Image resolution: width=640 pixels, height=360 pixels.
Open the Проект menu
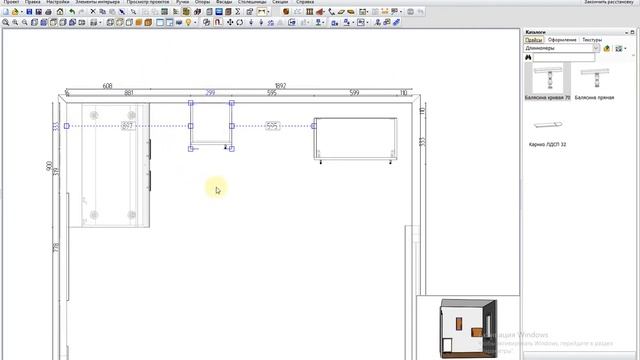11,2
